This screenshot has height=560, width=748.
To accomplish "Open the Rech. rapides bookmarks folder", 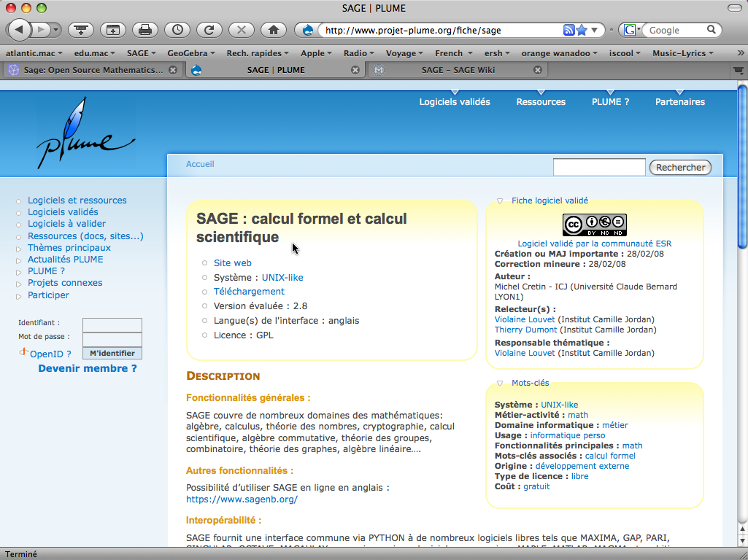I will coord(258,53).
